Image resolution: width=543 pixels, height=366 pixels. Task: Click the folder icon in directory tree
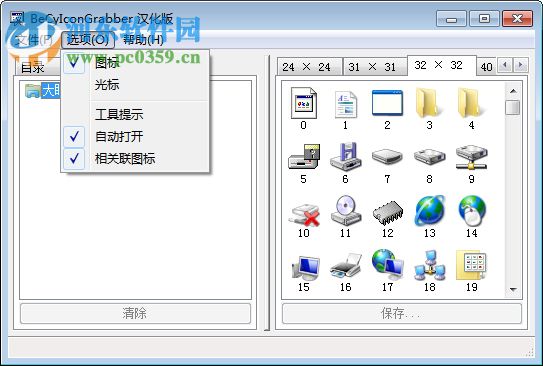(33, 91)
